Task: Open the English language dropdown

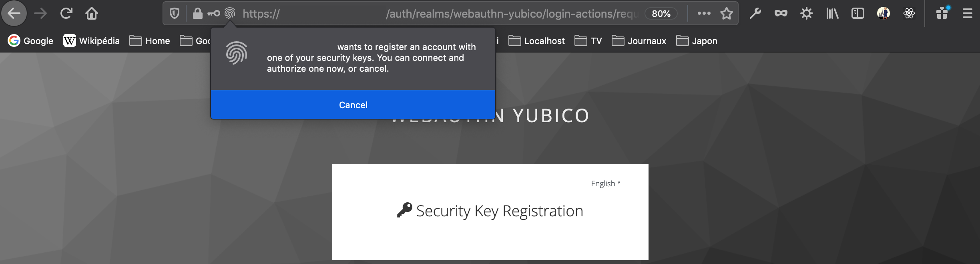Action: (x=605, y=183)
